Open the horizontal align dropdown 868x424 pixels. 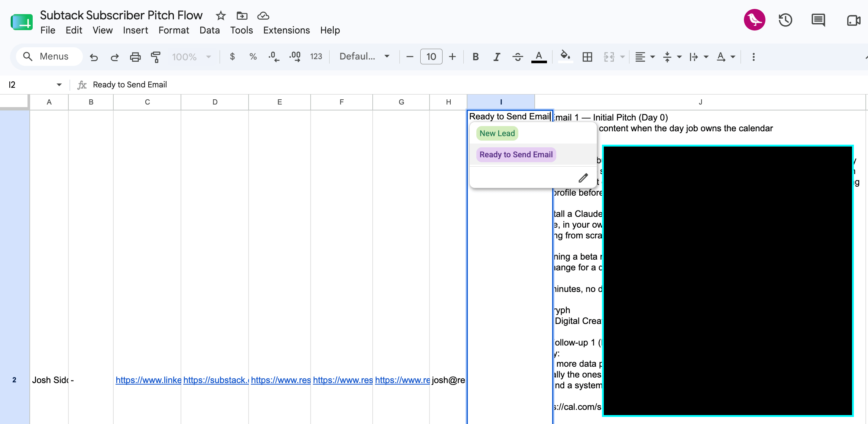click(645, 57)
